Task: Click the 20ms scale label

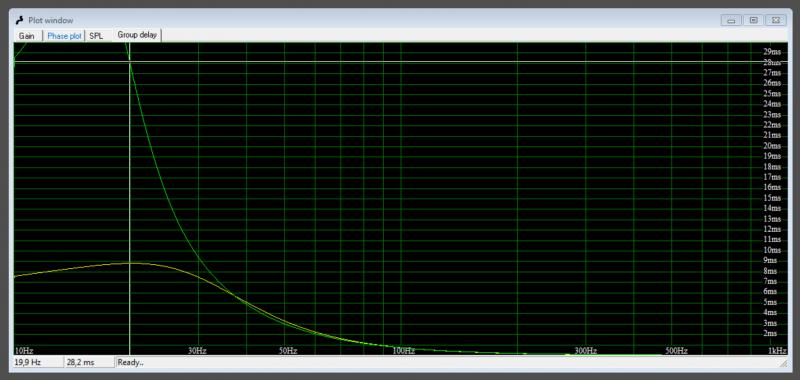Action: (772, 145)
